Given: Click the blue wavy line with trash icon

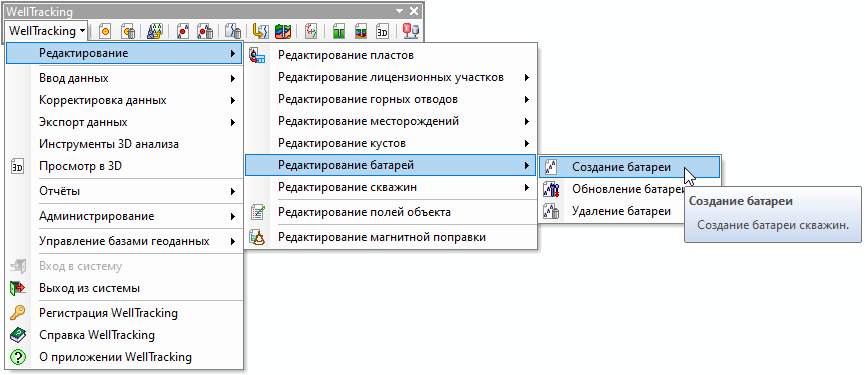Looking at the screenshot, I should pyautogui.click(x=232, y=31).
